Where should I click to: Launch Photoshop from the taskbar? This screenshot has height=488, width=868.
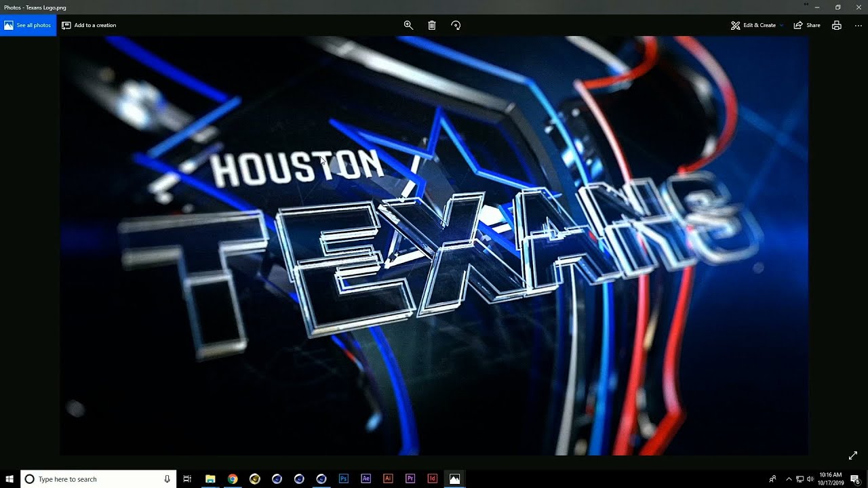(344, 479)
